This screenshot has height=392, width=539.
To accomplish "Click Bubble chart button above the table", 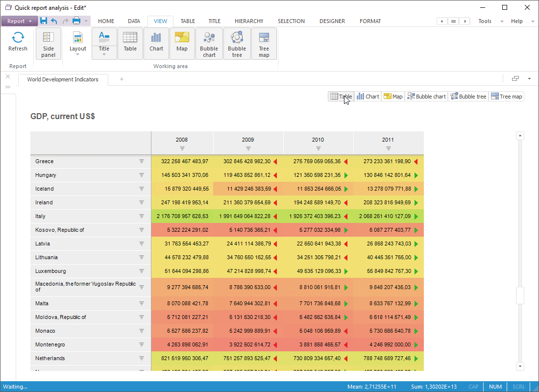I will [426, 97].
